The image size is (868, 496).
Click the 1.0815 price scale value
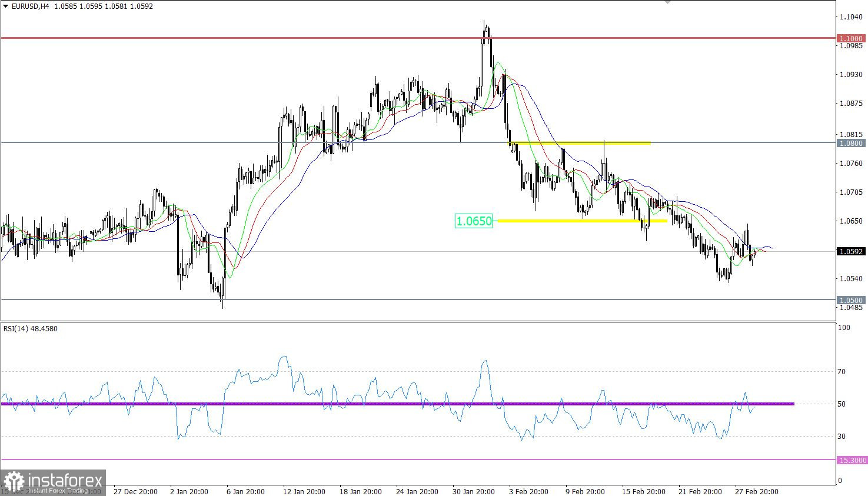coord(852,134)
